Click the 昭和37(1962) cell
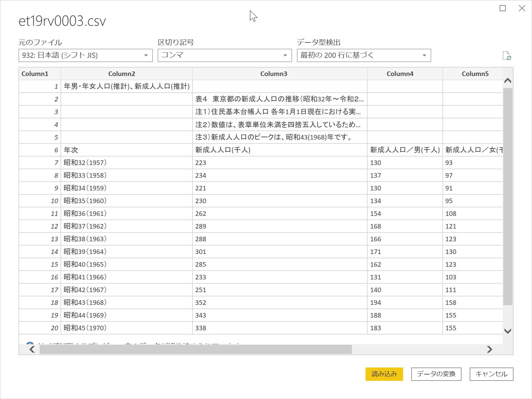 click(x=126, y=226)
